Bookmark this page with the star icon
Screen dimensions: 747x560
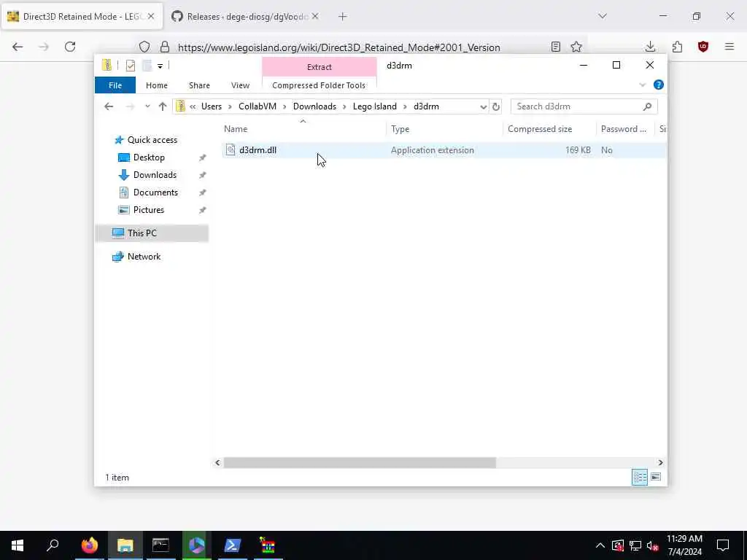(x=576, y=47)
